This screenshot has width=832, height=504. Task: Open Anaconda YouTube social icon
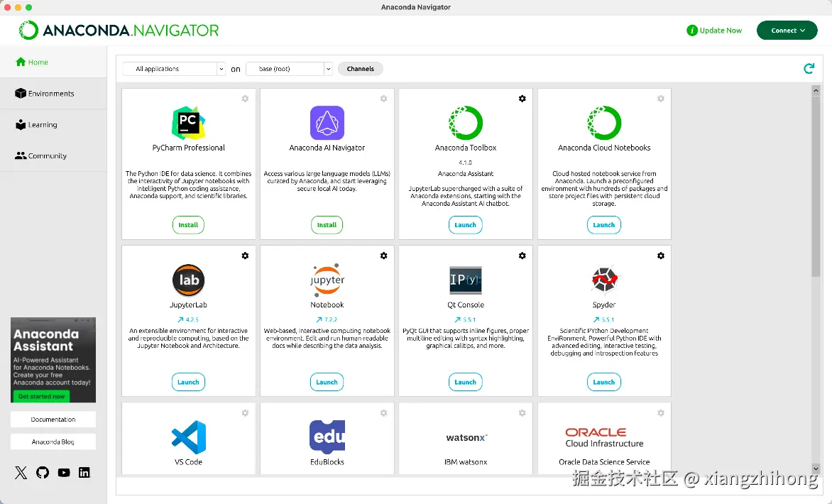[x=64, y=473]
